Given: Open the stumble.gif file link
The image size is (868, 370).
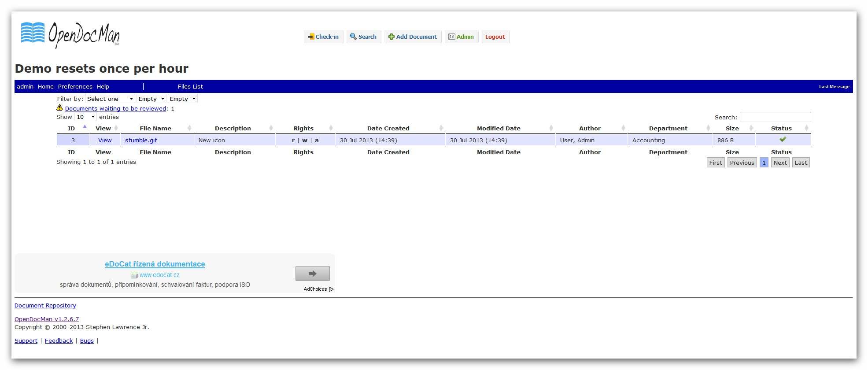Looking at the screenshot, I should point(141,140).
